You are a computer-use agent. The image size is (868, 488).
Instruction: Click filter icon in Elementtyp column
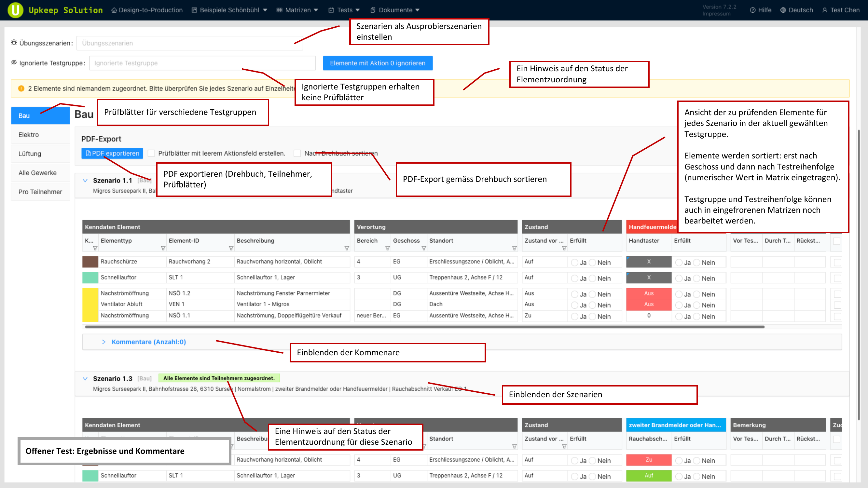(163, 248)
